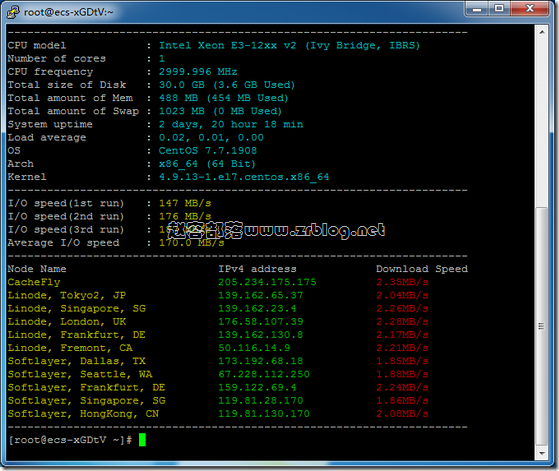Click the scrollbar up arrow

pyautogui.click(x=542, y=32)
